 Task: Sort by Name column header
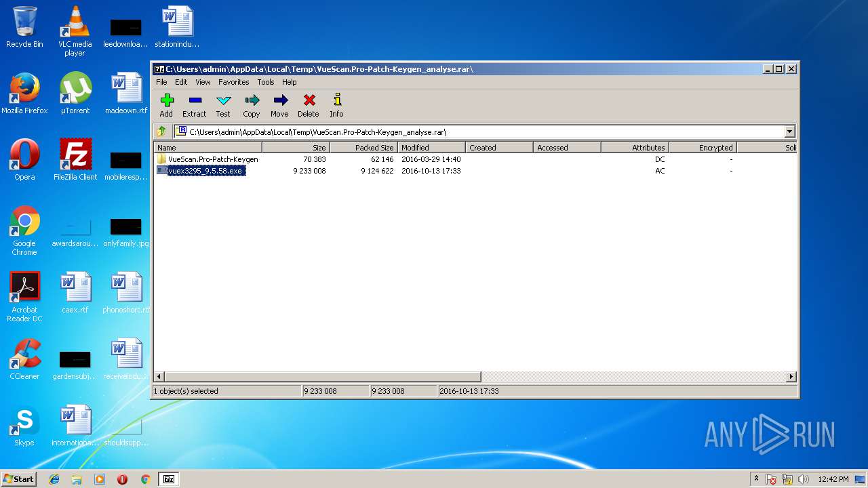[x=208, y=147]
